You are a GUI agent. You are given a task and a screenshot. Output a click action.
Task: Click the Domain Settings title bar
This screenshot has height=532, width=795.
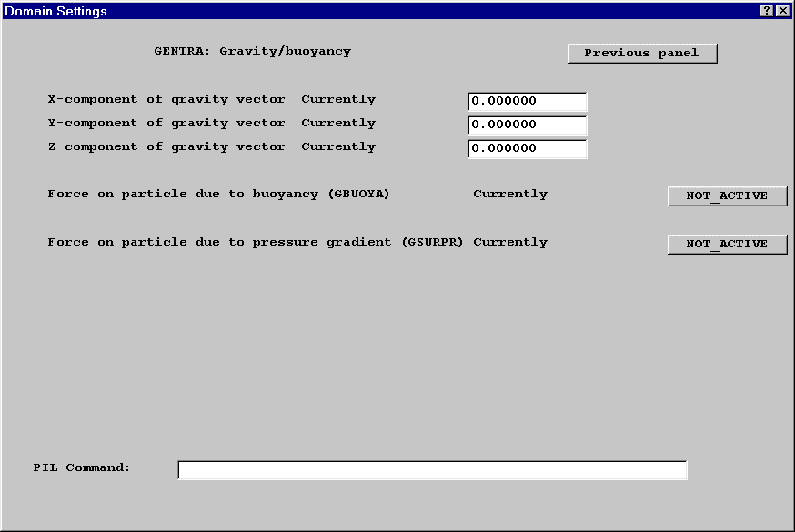coord(364,11)
